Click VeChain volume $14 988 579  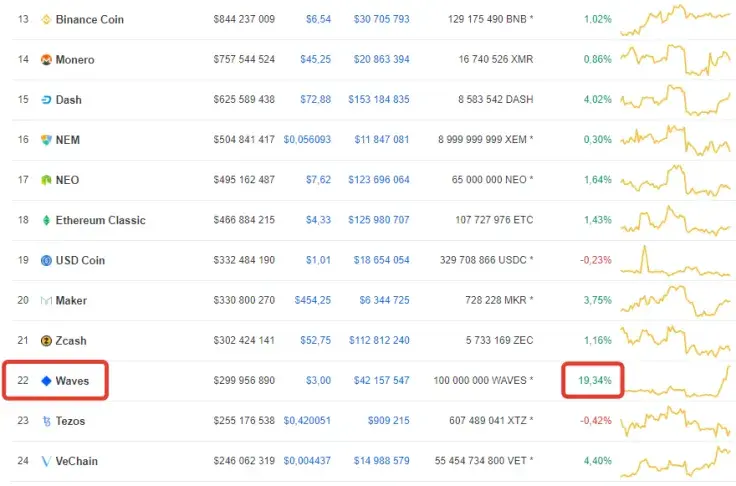pos(381,461)
